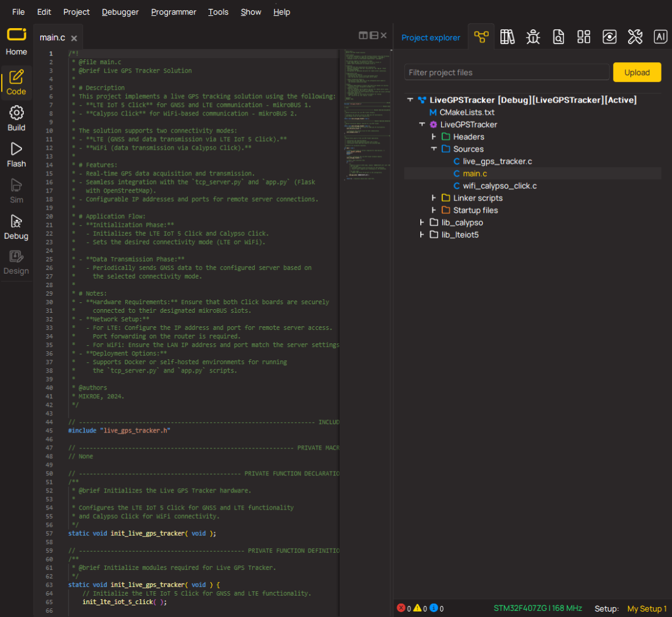Viewport: 672px width, 617px height.
Task: Expand the lib_calypso node
Action: click(422, 222)
